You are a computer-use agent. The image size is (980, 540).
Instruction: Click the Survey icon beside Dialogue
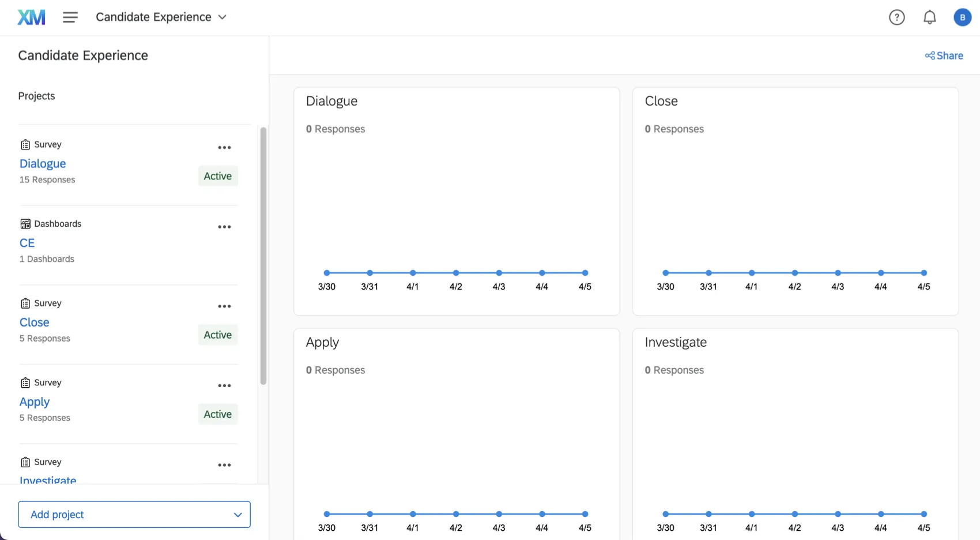[x=25, y=144]
